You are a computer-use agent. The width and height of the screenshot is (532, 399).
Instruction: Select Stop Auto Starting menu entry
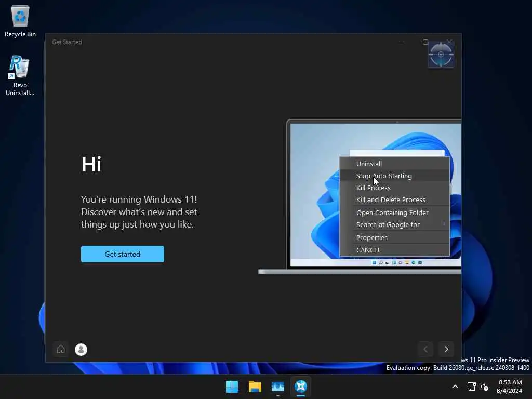(394, 176)
